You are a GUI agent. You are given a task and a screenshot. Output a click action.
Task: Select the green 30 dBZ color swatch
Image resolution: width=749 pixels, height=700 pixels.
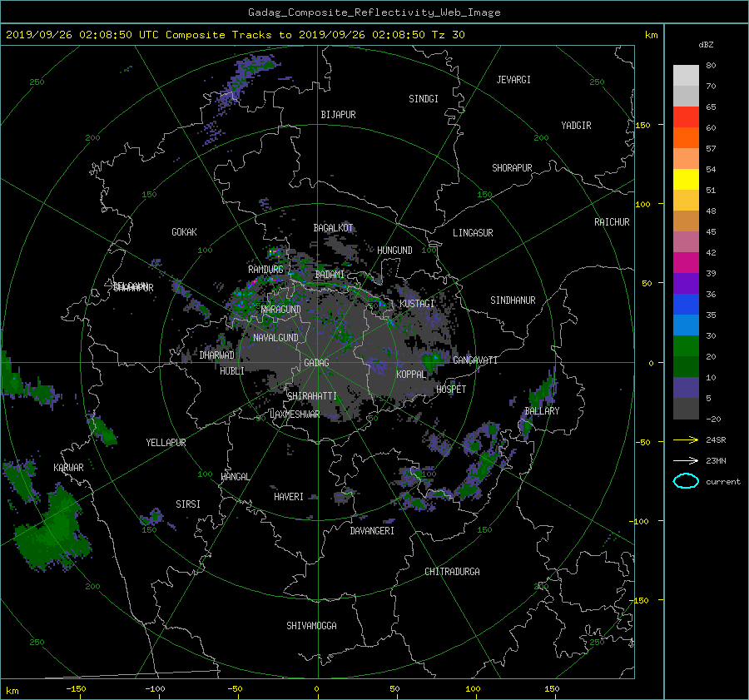(686, 346)
